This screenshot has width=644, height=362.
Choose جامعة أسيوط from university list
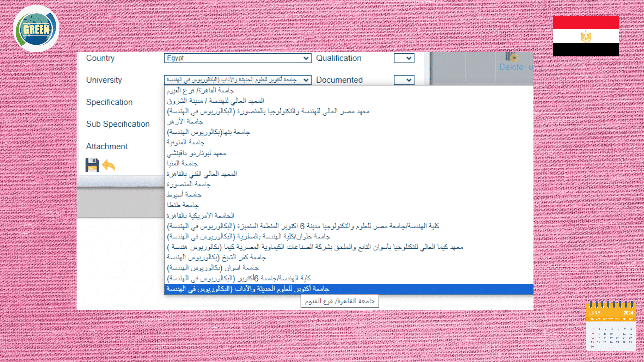click(184, 194)
